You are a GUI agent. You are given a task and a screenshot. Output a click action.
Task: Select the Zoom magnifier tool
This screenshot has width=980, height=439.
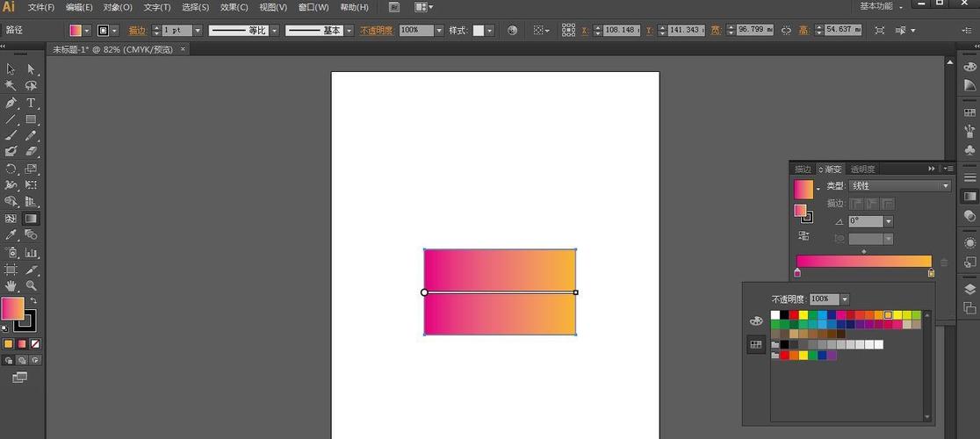31,286
